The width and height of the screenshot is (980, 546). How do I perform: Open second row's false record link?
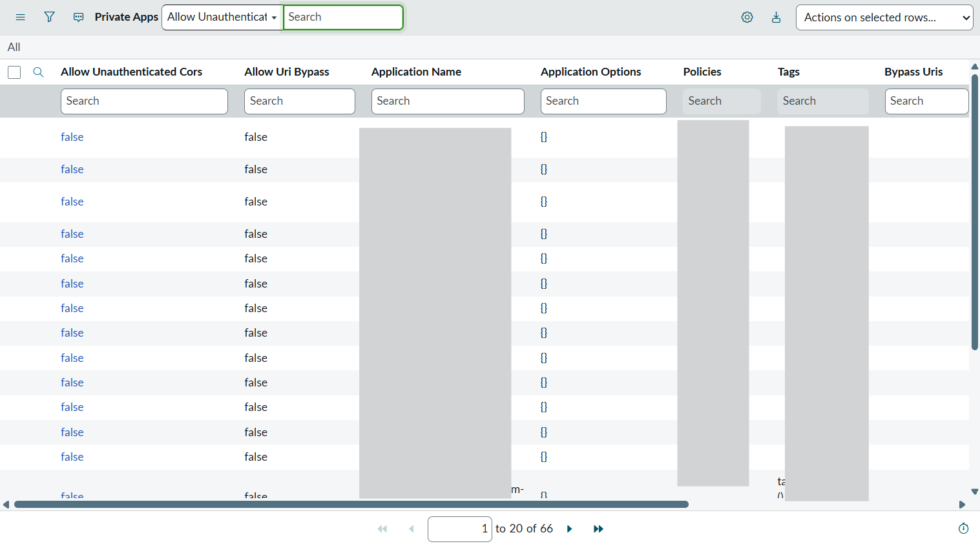tap(72, 169)
